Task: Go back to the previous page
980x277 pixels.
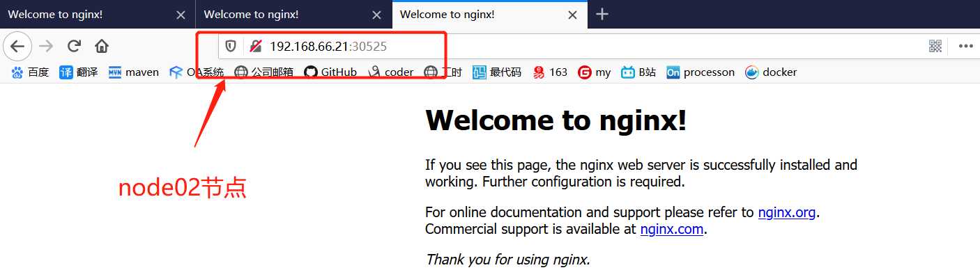Action: 17,47
